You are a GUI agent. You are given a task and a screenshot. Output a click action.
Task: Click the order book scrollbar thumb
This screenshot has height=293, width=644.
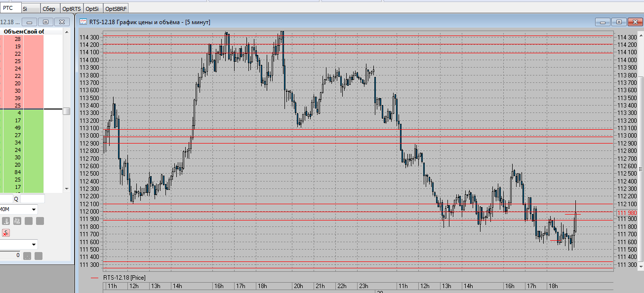[66, 111]
